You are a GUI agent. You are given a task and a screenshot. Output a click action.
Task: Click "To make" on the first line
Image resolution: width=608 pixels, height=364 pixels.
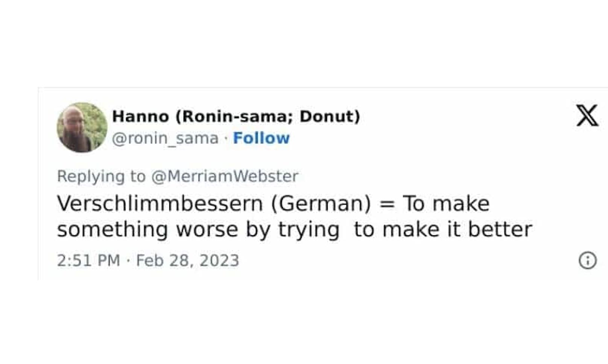click(x=446, y=203)
